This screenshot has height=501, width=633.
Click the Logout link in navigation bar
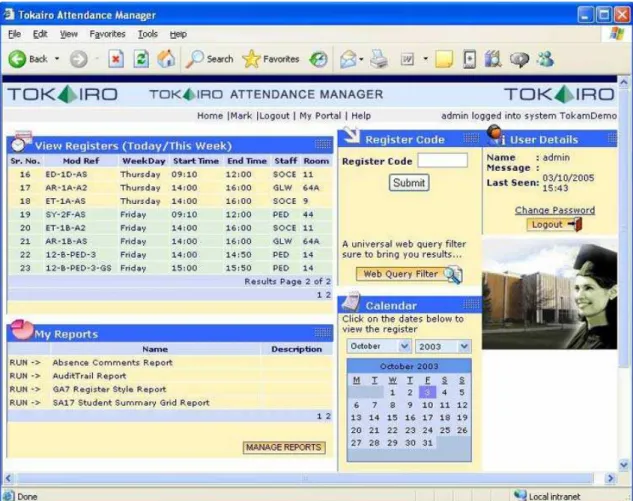(275, 116)
